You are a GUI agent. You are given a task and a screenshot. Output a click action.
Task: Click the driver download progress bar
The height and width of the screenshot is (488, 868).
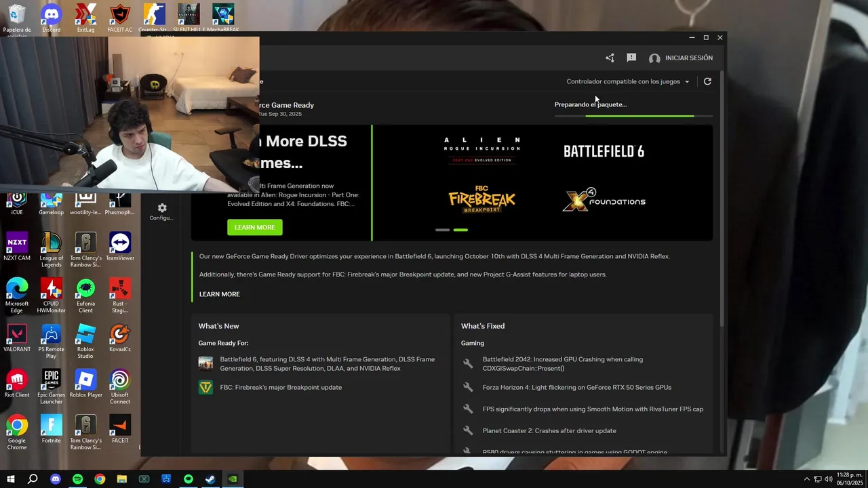(x=633, y=116)
